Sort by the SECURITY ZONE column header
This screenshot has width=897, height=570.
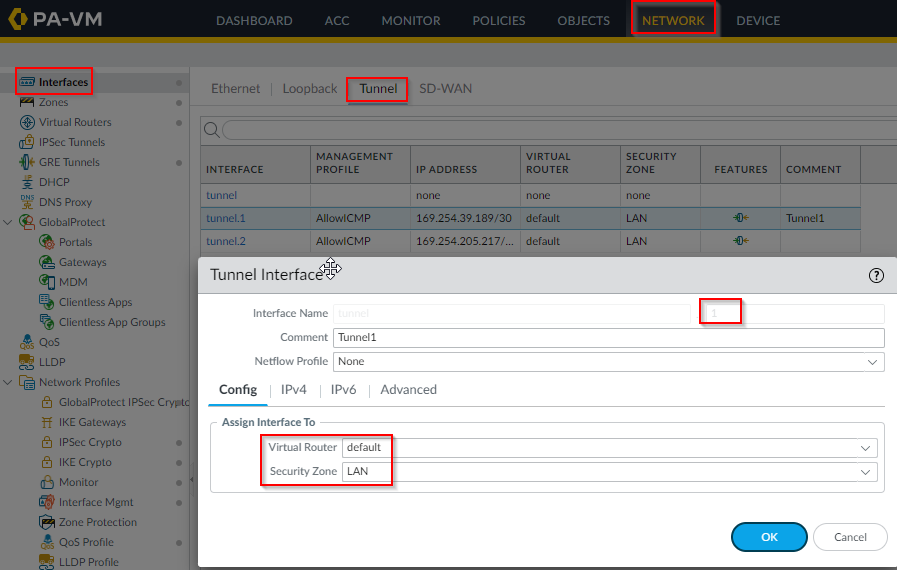(660, 163)
